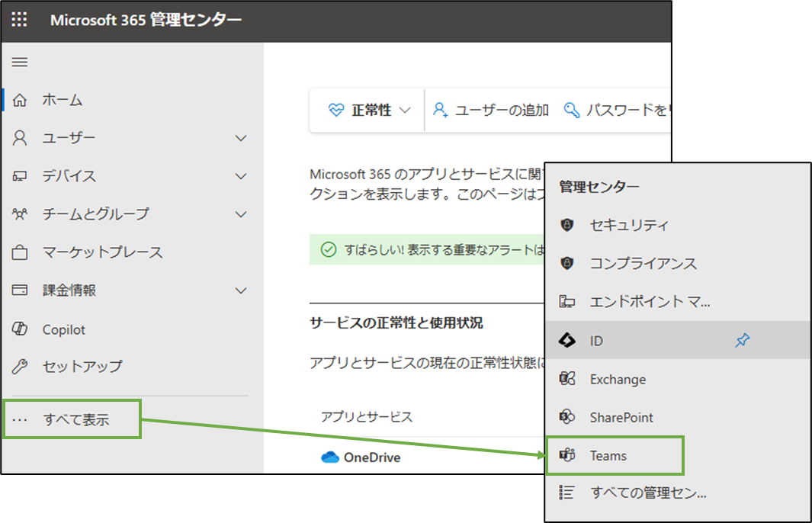Click the Devices monitor icon
This screenshot has height=523, width=812.
pos(20,177)
